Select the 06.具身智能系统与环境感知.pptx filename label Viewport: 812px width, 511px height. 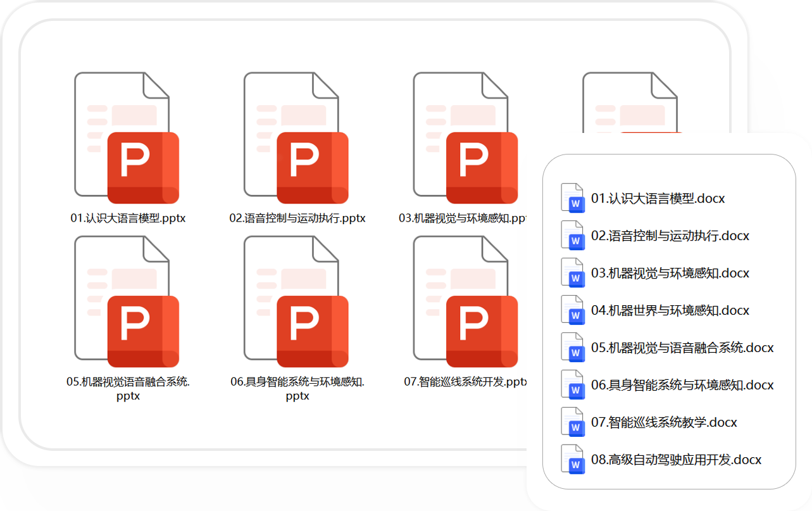point(297,388)
